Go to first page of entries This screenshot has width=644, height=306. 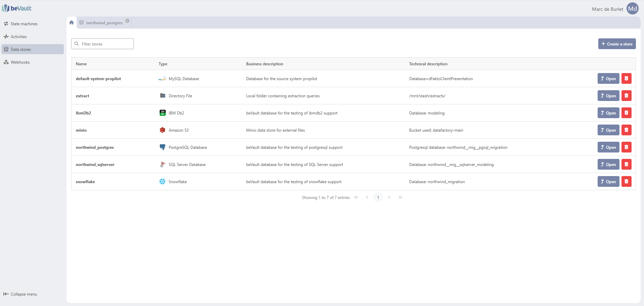click(x=356, y=197)
